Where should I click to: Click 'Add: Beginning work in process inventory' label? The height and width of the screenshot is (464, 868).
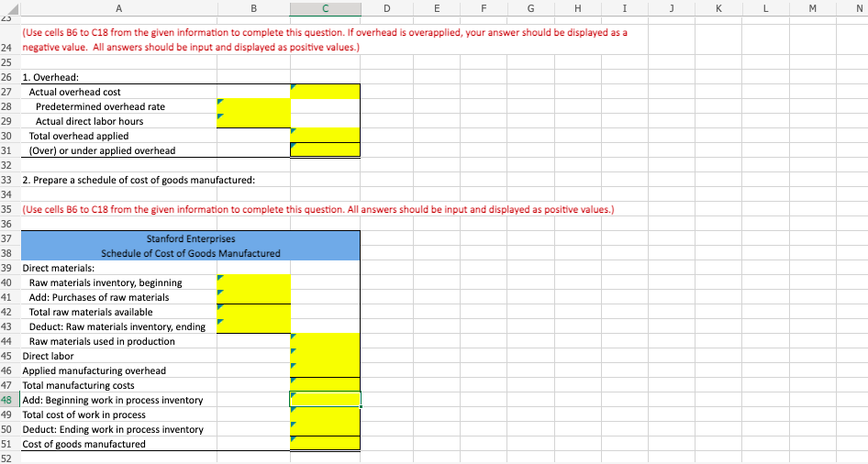tap(112, 400)
